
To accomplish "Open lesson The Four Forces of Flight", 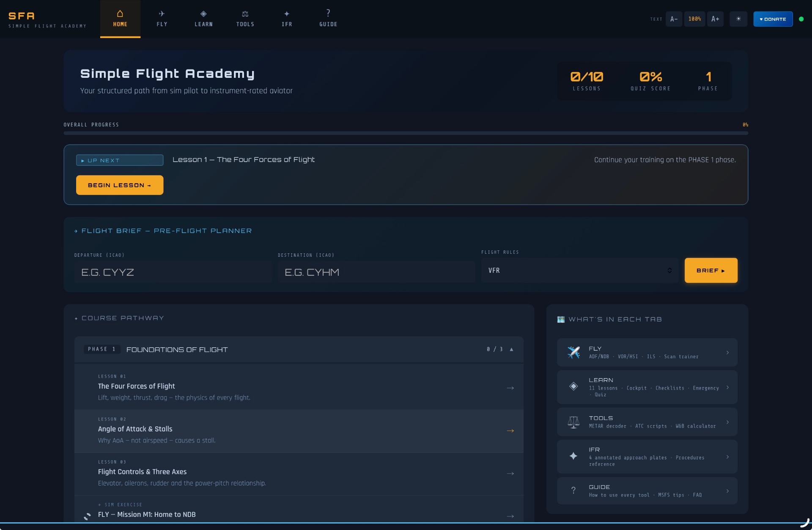I will pos(299,387).
